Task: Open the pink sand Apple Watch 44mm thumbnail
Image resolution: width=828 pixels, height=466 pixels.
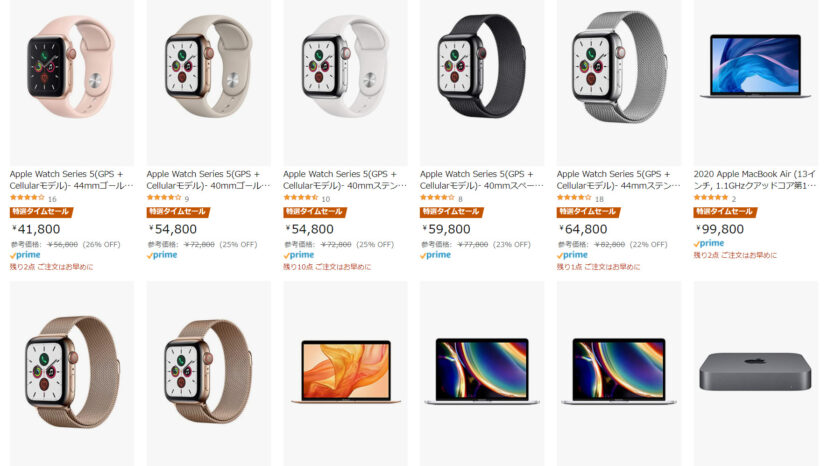Action: point(71,67)
